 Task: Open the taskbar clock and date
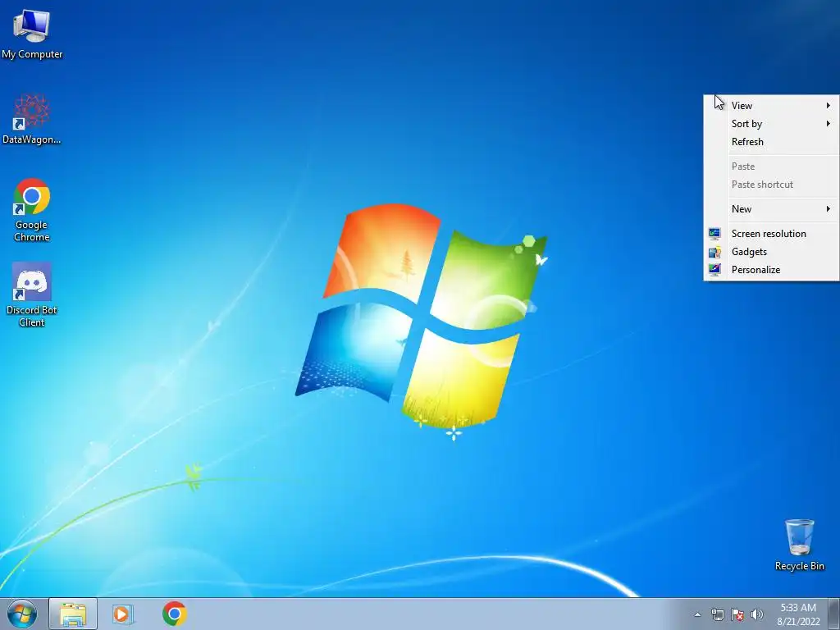click(x=798, y=614)
